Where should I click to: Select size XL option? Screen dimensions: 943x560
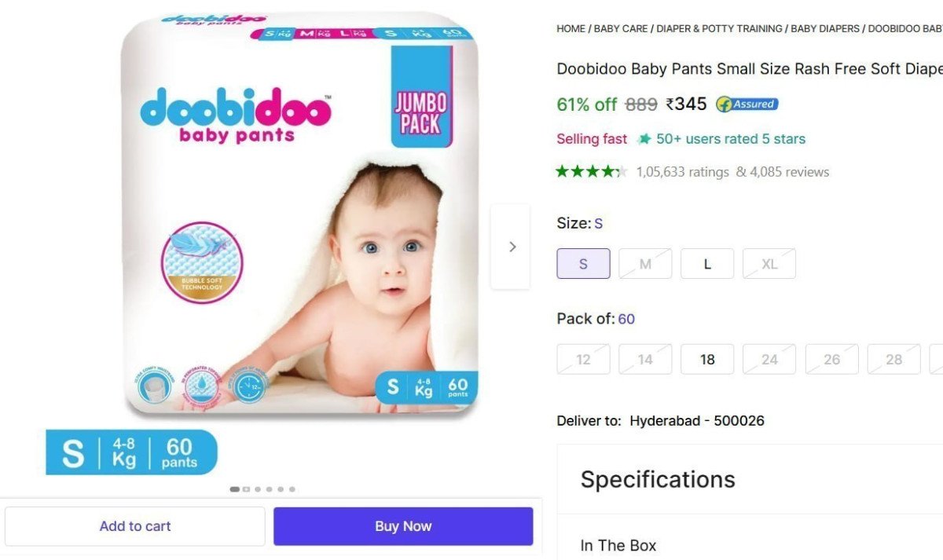769,264
